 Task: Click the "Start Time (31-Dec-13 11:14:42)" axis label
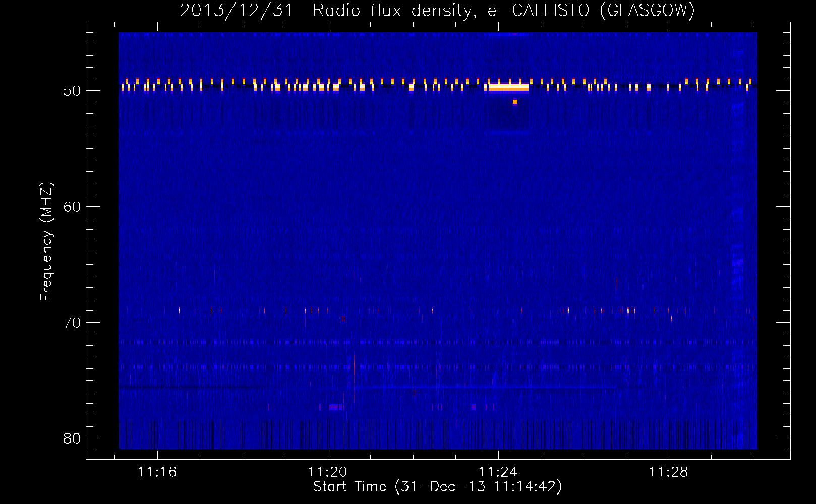pyautogui.click(x=437, y=487)
